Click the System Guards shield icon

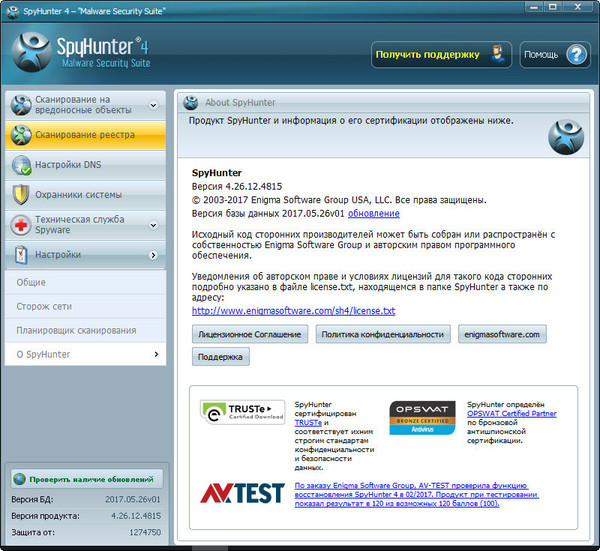click(x=21, y=195)
